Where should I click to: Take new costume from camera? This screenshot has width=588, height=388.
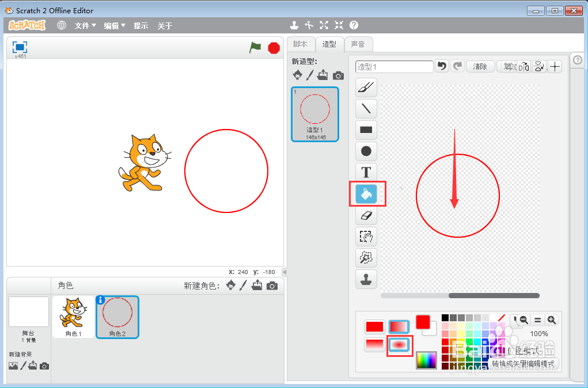pos(338,76)
